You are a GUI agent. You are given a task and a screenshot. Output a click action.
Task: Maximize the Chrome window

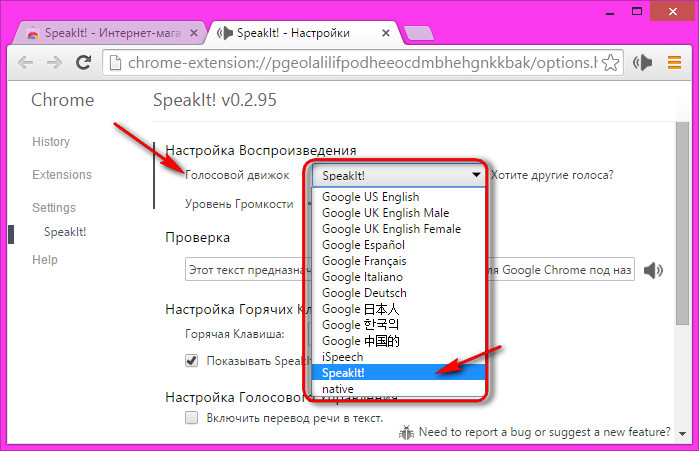click(637, 12)
